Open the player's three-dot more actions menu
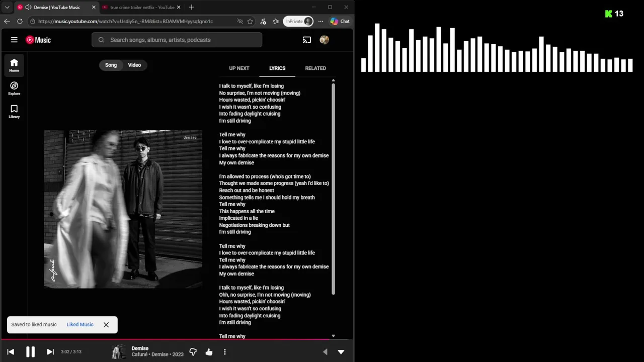 pyautogui.click(x=225, y=352)
